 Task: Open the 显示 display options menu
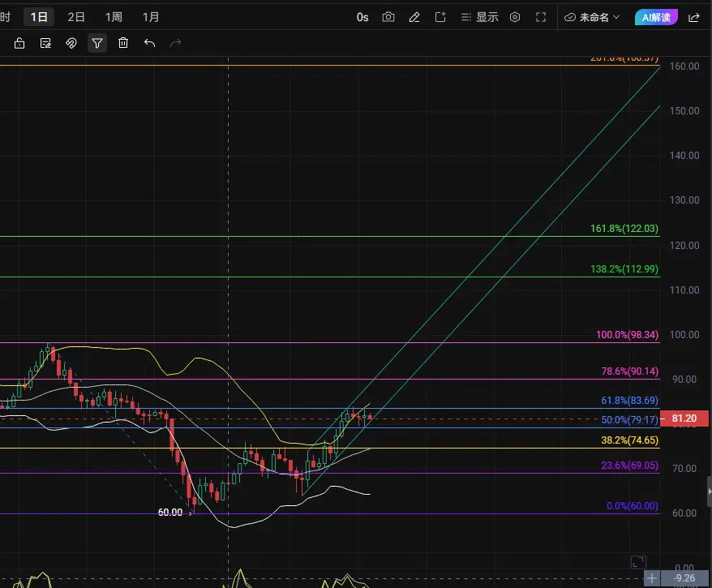pos(480,17)
